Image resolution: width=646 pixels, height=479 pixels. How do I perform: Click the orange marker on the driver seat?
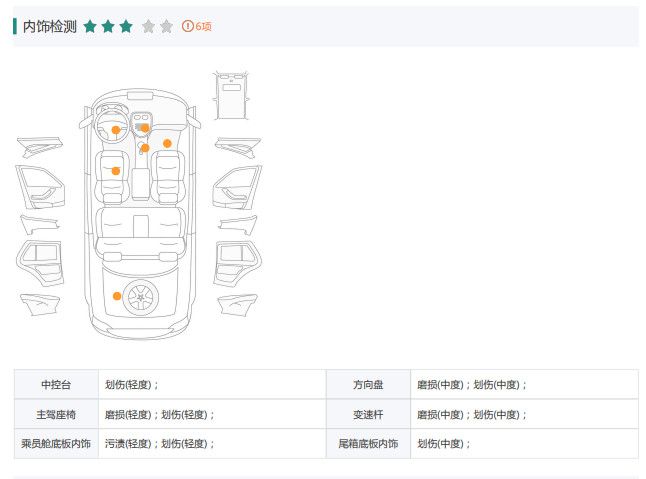[x=116, y=171]
